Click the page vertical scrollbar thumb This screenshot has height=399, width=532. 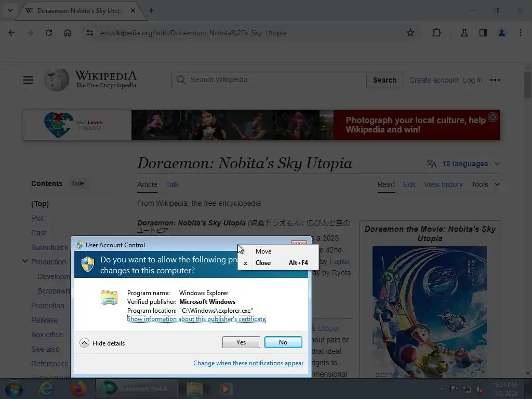(527, 84)
